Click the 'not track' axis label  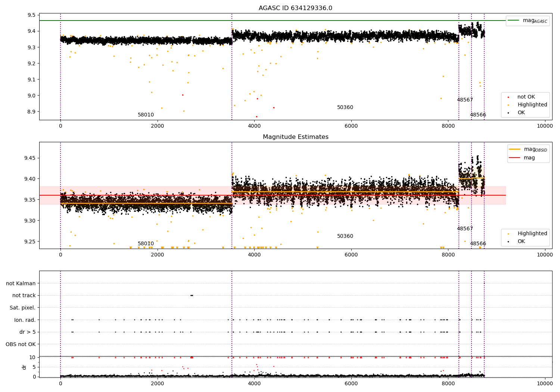24,295
